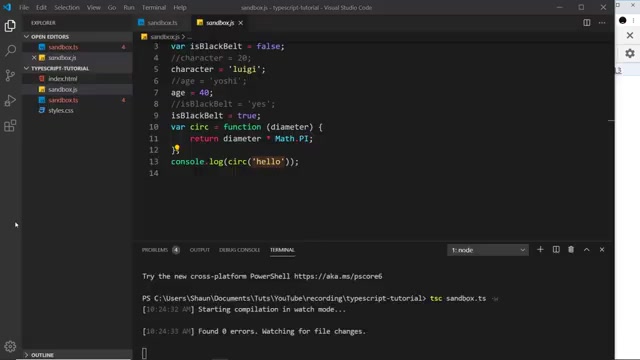Switch to the sandbox.ts editor tab
This screenshot has width=640, height=360.
pyautogui.click(x=162, y=23)
